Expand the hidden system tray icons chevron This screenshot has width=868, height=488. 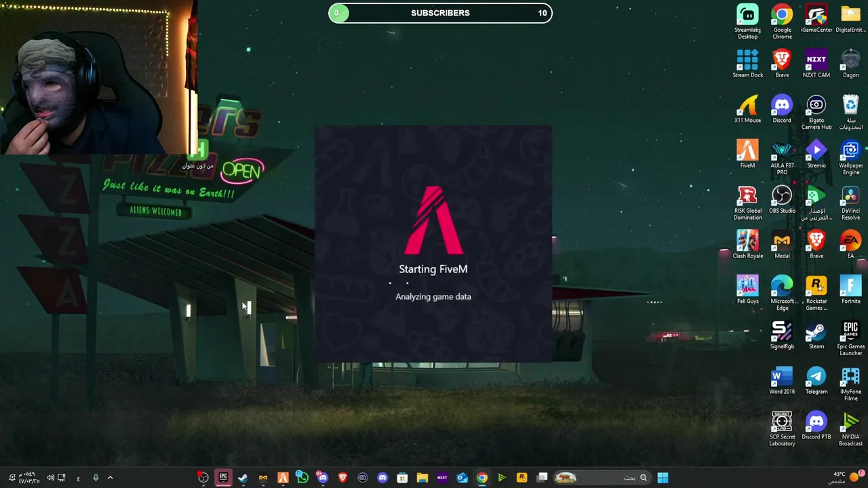click(110, 478)
